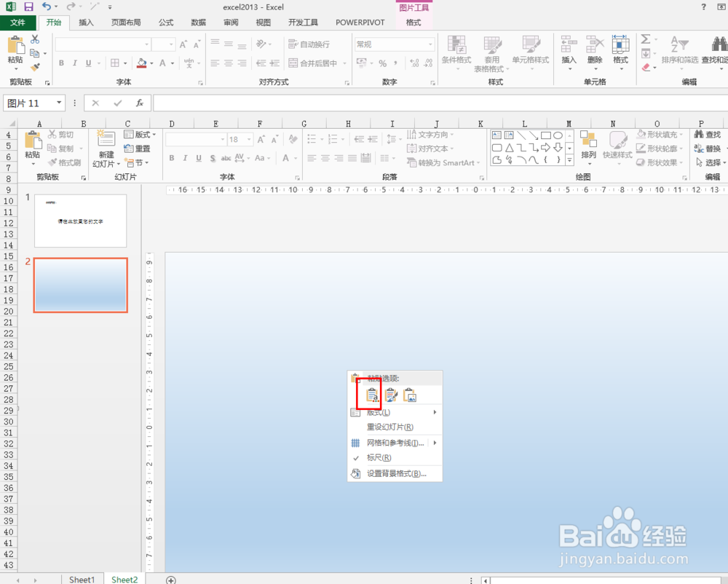
Task: Click the formula bar cancel X icon
Action: (x=95, y=103)
